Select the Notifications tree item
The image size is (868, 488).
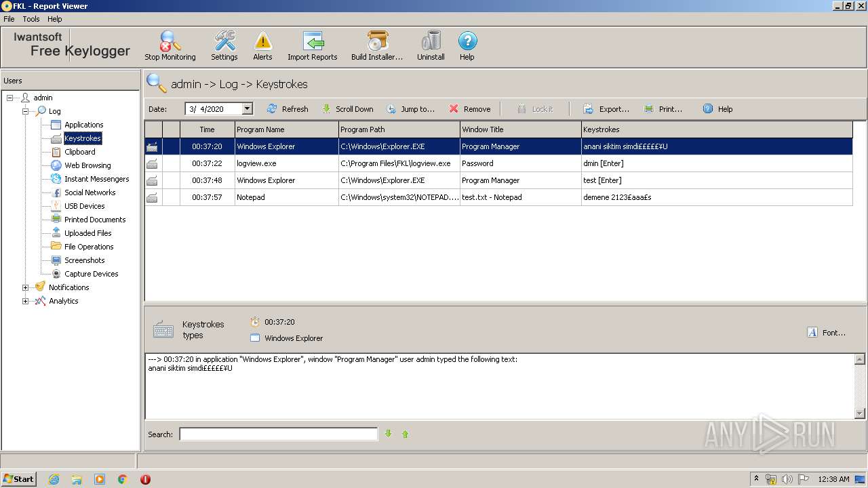coord(68,287)
